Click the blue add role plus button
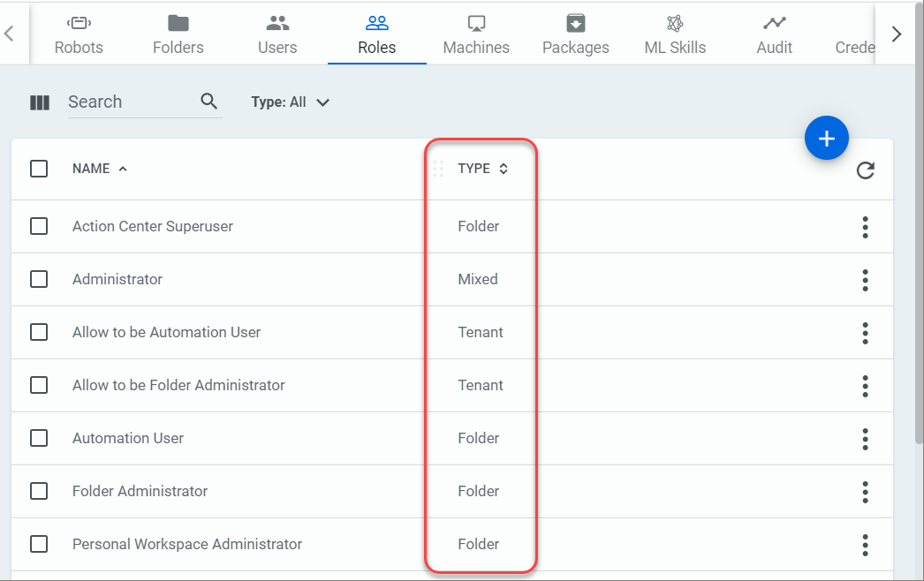Viewport: 924px width, 581px height. (826, 139)
